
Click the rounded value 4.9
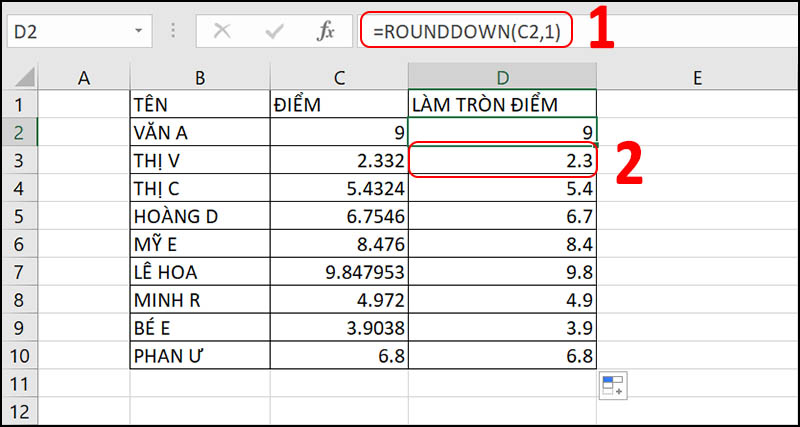(503, 300)
